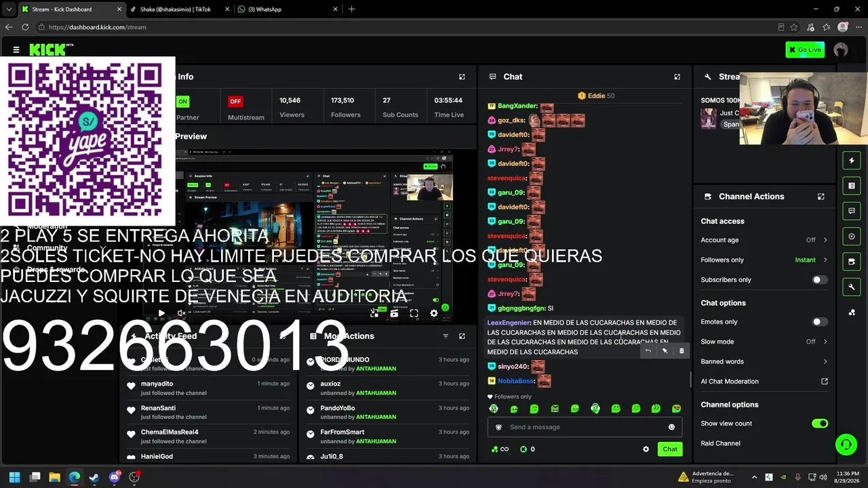Click Raid Channel option
Image resolution: width=868 pixels, height=488 pixels.
click(720, 443)
